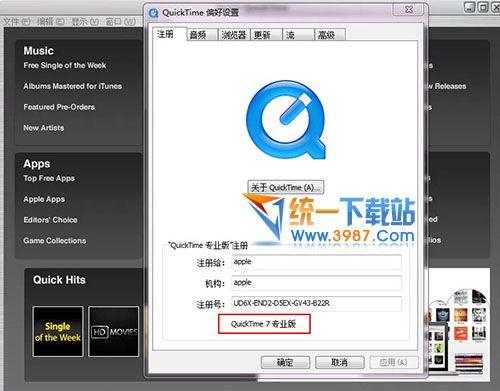The width and height of the screenshot is (500, 391).
Task: Select the 注册 tab
Action: point(169,34)
